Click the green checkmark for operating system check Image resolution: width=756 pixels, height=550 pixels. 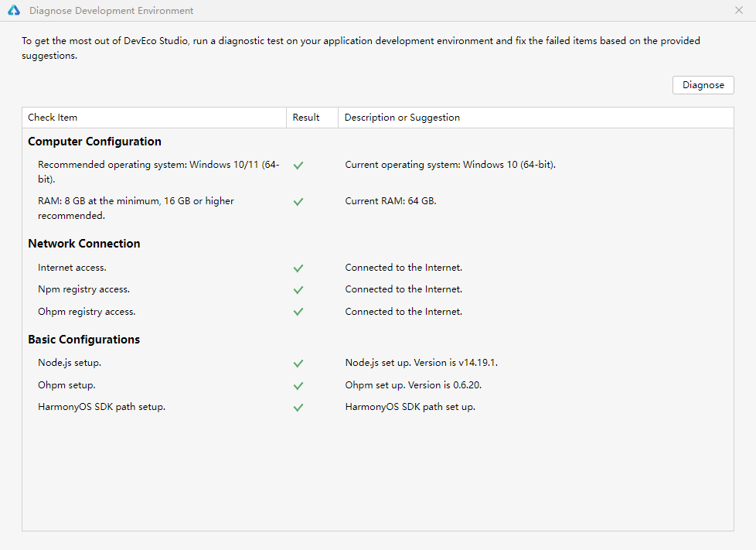[298, 165]
